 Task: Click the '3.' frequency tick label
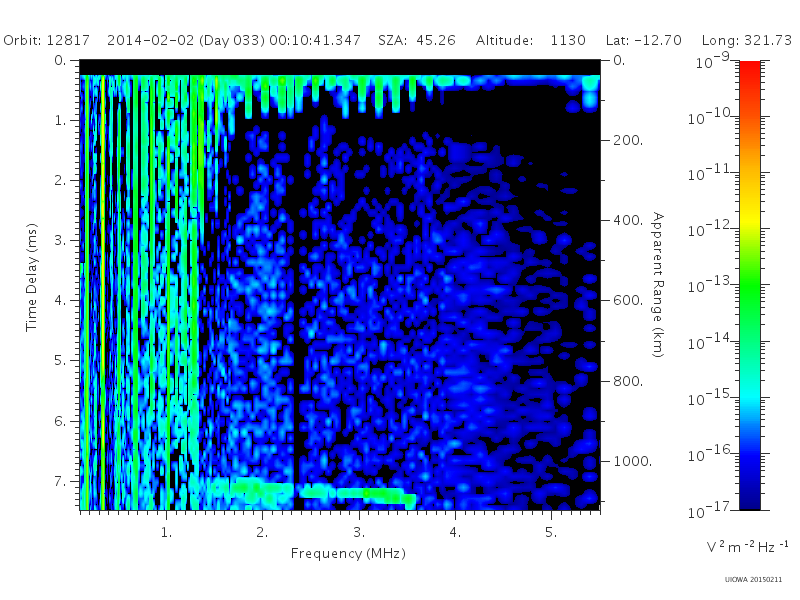pyautogui.click(x=359, y=532)
